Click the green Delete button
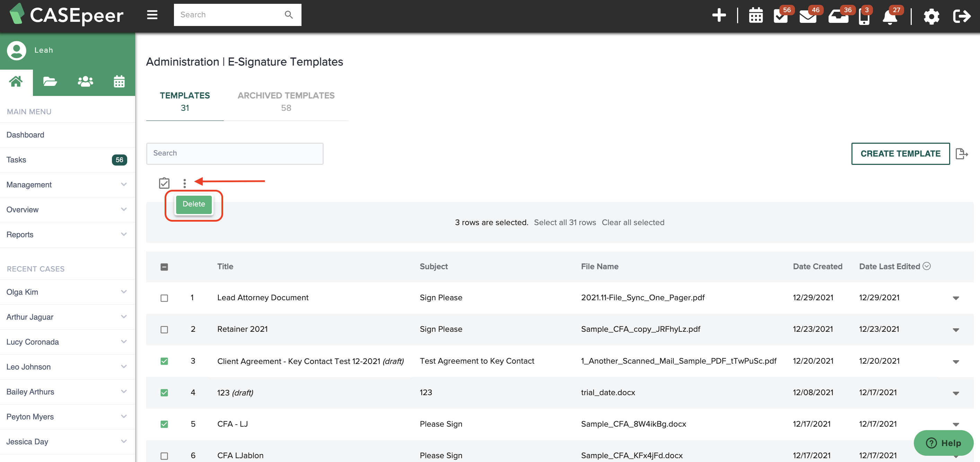 [194, 204]
